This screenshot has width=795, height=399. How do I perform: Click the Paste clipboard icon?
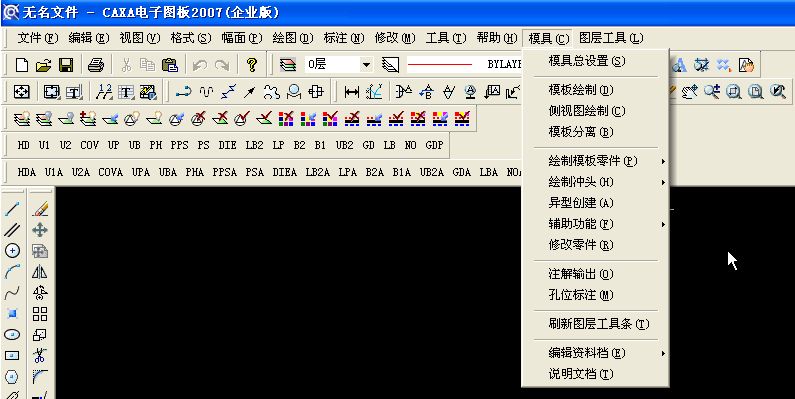pyautogui.click(x=170, y=65)
